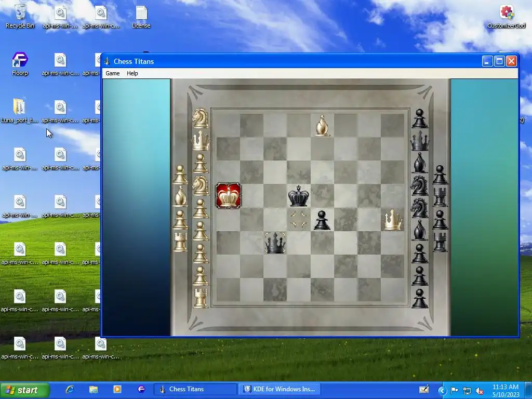The image size is (532, 399).
Task: Click the muted volume tray icon
Action: pyautogui.click(x=480, y=391)
